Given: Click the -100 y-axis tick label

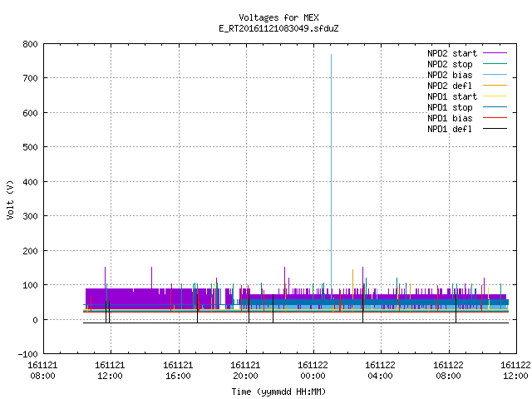Looking at the screenshot, I should (27, 354).
